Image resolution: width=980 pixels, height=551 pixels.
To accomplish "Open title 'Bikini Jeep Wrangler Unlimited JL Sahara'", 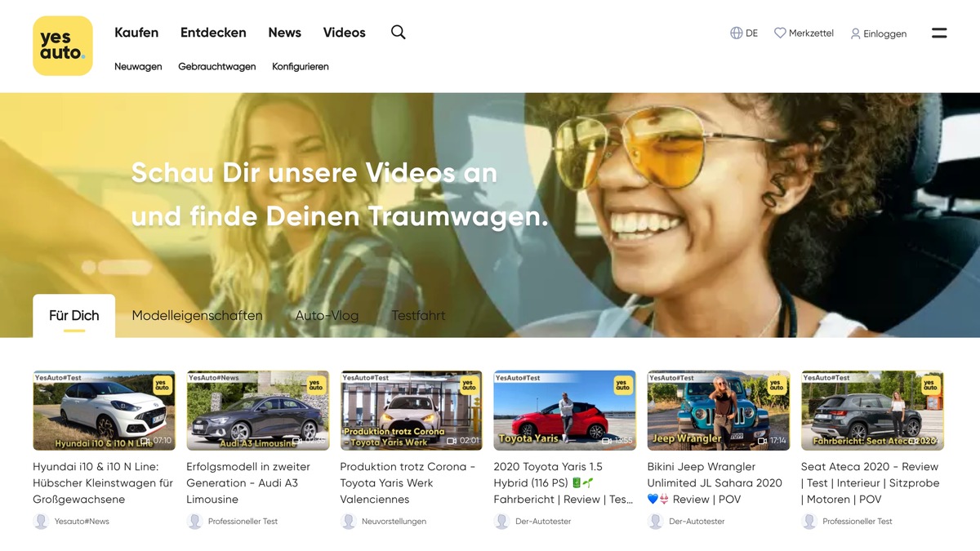I will (x=715, y=483).
